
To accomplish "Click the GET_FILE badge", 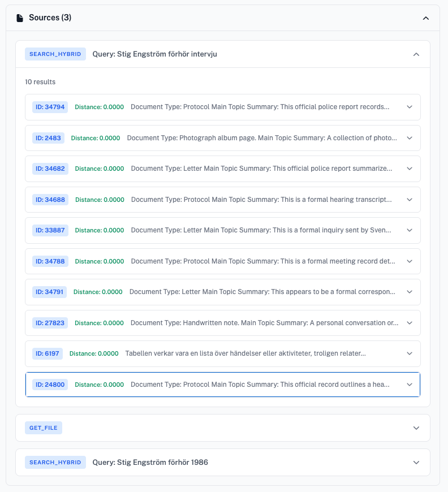I will coord(43,428).
